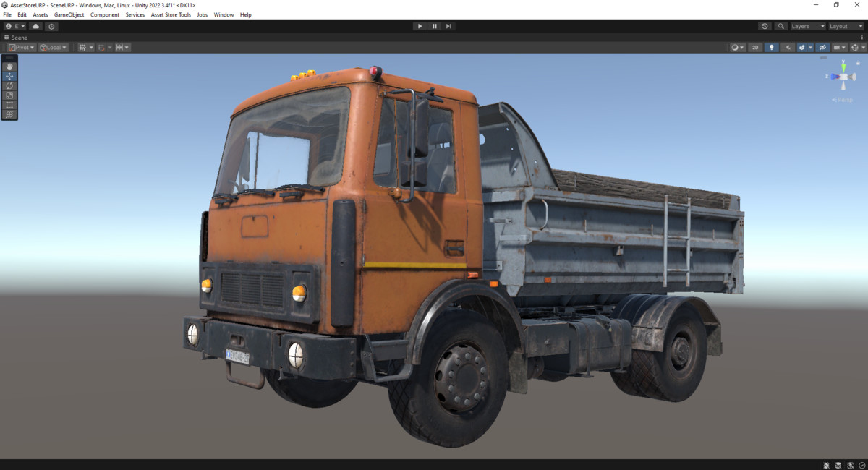Toggle 2D view mode

pyautogui.click(x=754, y=47)
